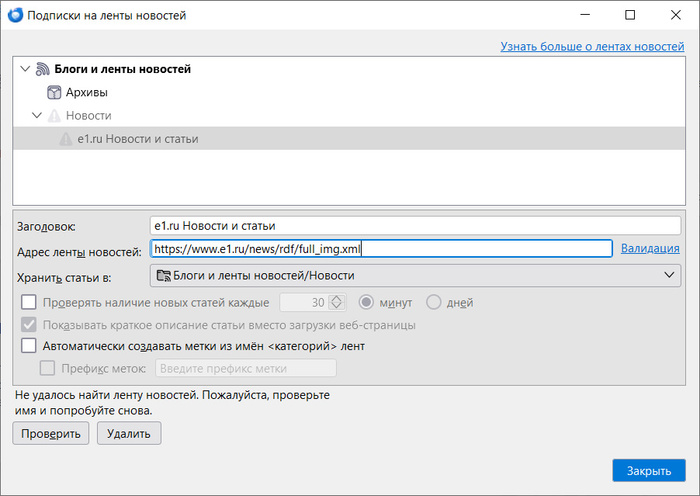This screenshot has height=496, width=700.
Task: Collapse the Новости folder node
Action: tap(36, 116)
